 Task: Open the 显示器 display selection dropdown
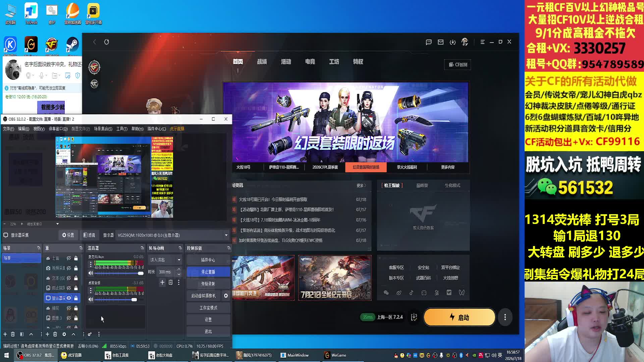172,235
